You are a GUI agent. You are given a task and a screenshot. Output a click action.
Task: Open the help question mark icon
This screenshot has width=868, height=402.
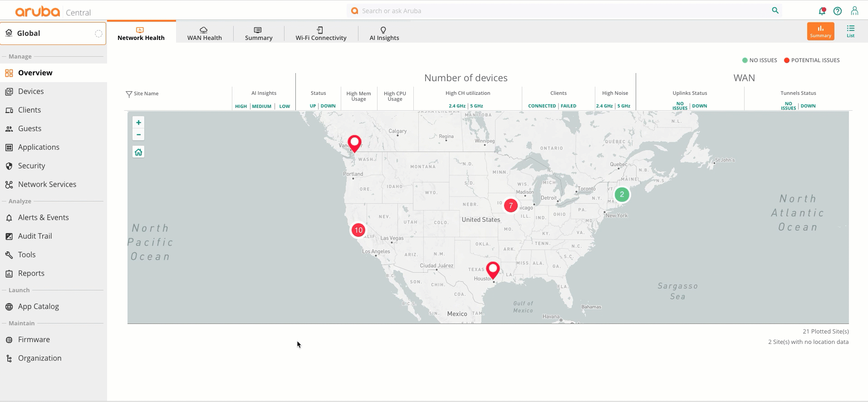838,11
